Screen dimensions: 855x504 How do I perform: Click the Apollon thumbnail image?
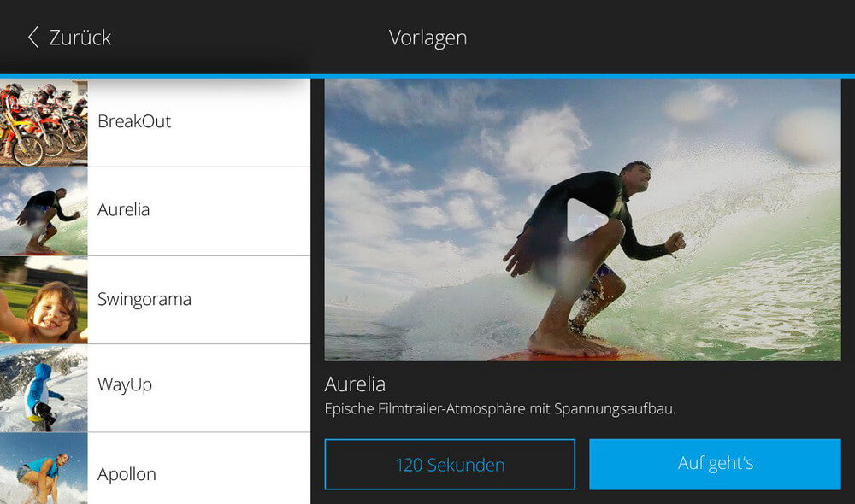(44, 469)
